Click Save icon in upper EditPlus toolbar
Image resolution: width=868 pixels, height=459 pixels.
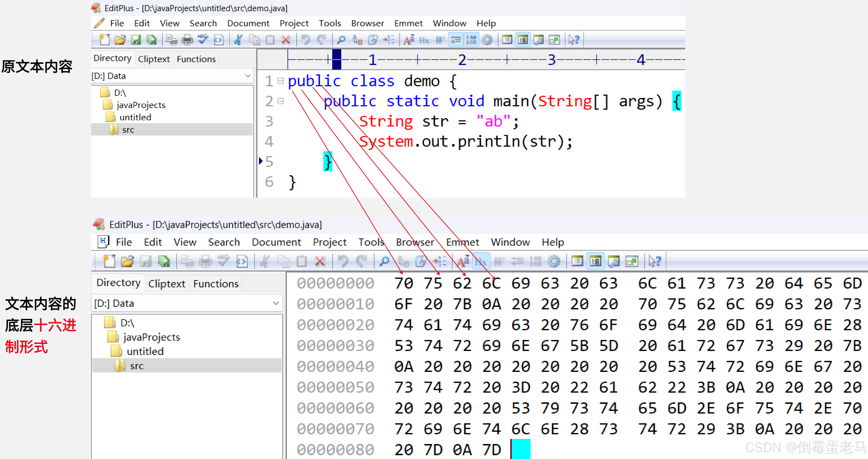(x=136, y=40)
